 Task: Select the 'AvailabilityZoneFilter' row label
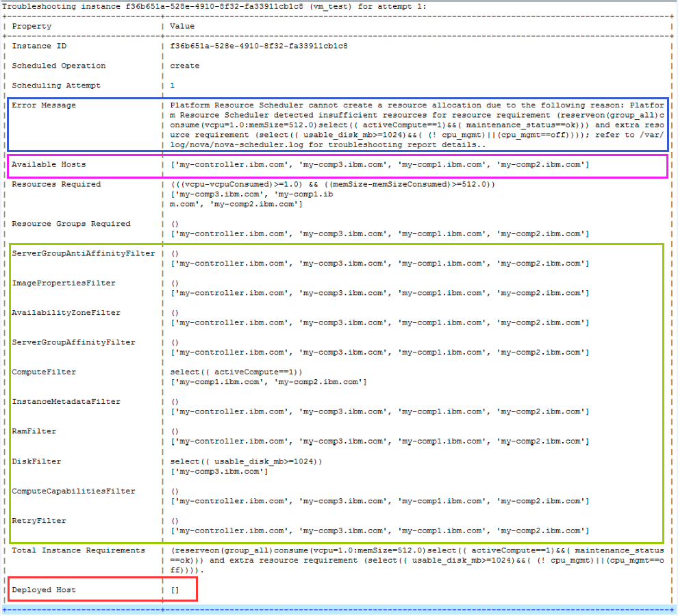pyautogui.click(x=66, y=313)
